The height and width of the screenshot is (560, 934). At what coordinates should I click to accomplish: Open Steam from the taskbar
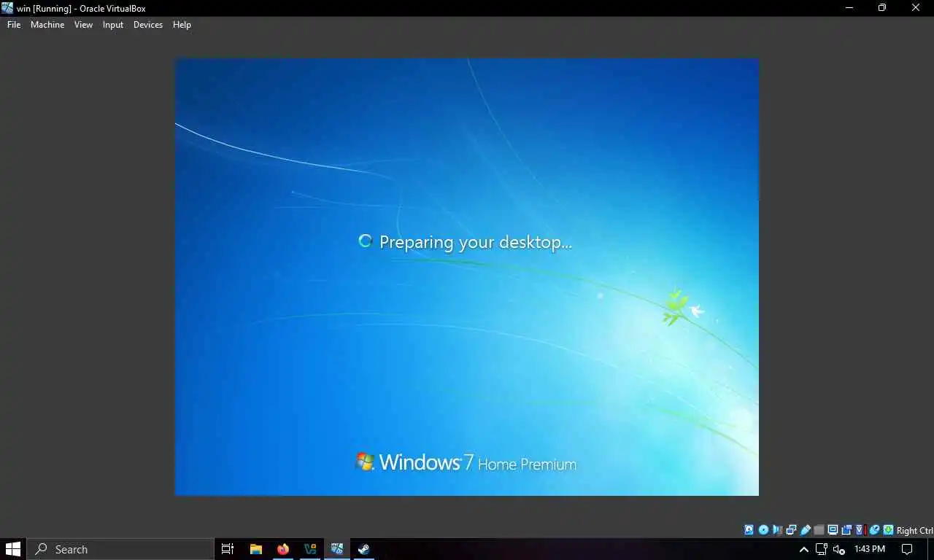click(363, 549)
